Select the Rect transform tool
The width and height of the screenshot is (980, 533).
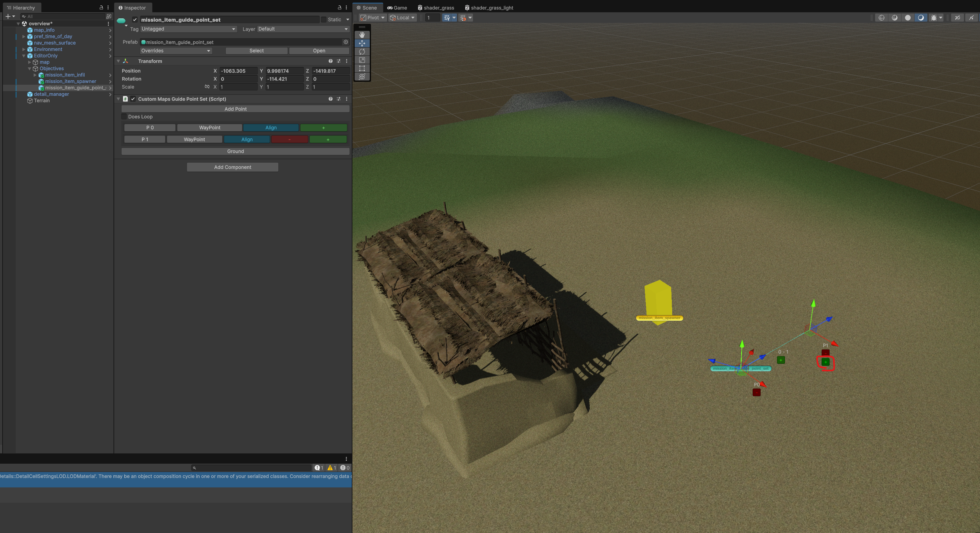pyautogui.click(x=362, y=68)
